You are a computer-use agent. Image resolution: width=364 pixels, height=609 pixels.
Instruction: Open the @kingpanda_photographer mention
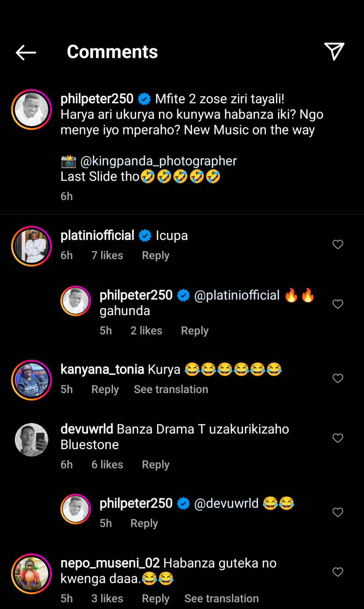[159, 161]
